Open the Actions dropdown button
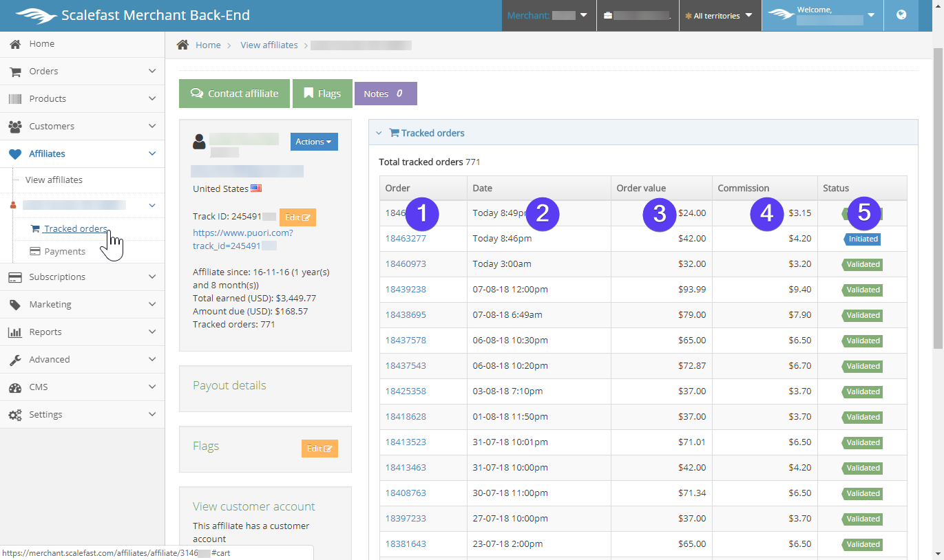Image resolution: width=944 pixels, height=560 pixels. click(313, 142)
